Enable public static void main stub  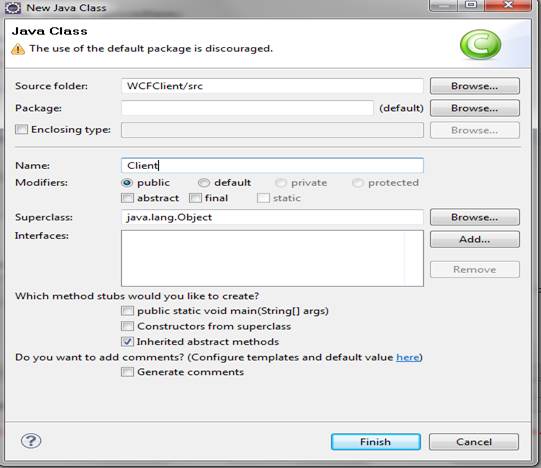pos(127,311)
